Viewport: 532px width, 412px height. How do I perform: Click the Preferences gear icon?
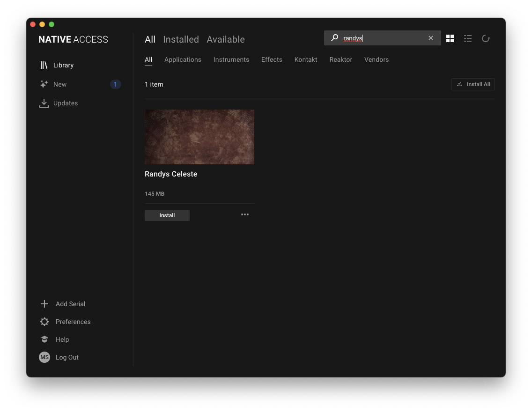point(44,322)
